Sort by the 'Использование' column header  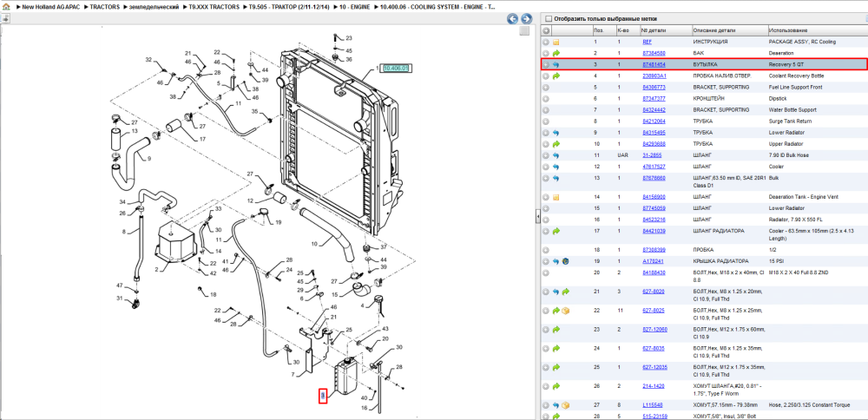[818, 30]
